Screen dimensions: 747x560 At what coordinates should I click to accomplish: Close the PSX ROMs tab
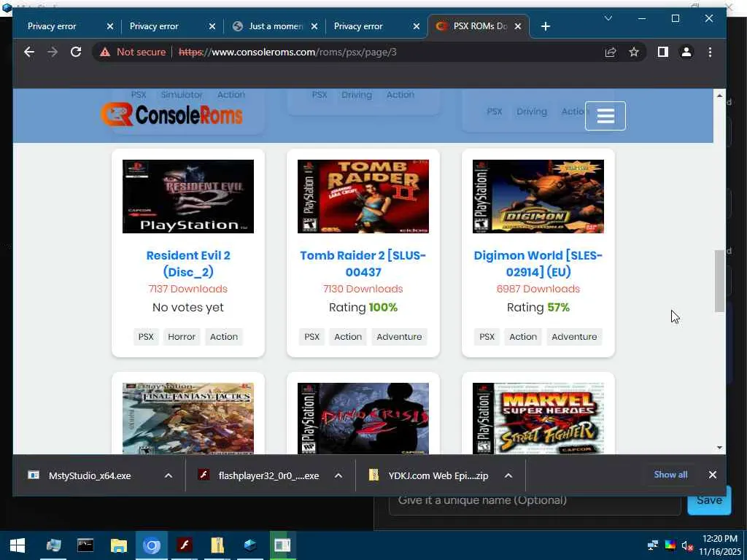pyautogui.click(x=518, y=26)
